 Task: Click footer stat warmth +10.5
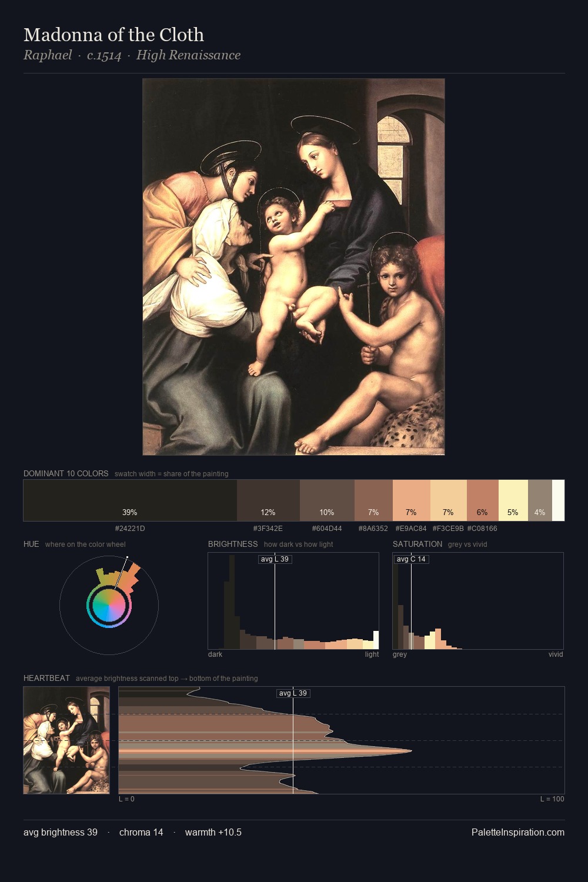(213, 832)
